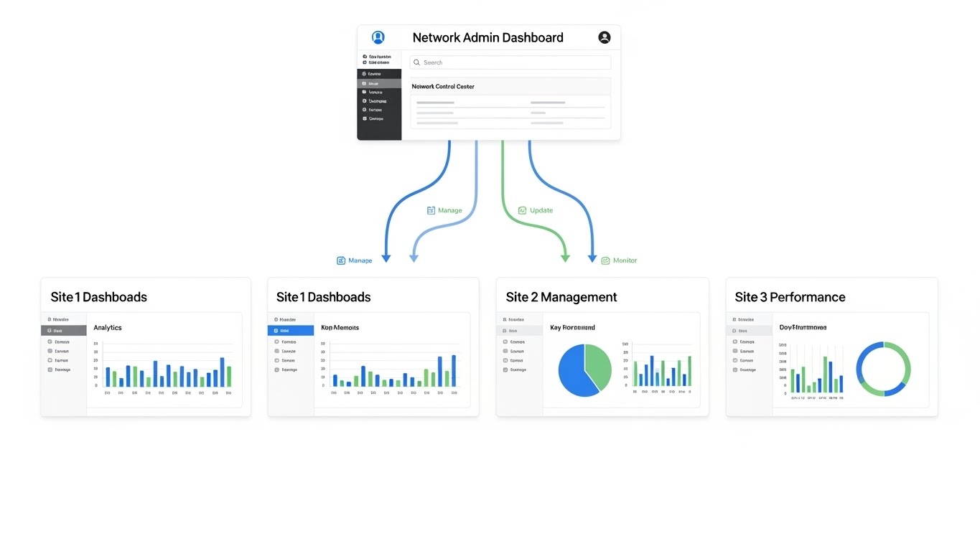Click the blue-green pie chart in Site 2 Management
The width and height of the screenshot is (980, 551).
tap(584, 369)
